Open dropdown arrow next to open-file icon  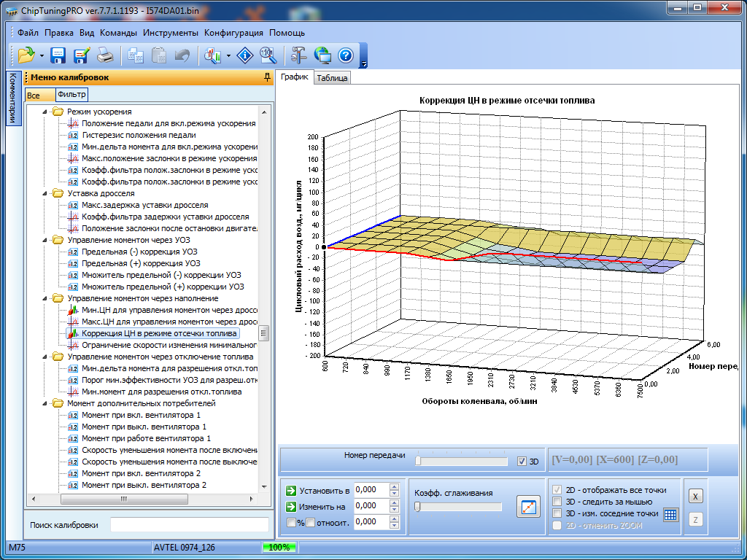click(42, 55)
